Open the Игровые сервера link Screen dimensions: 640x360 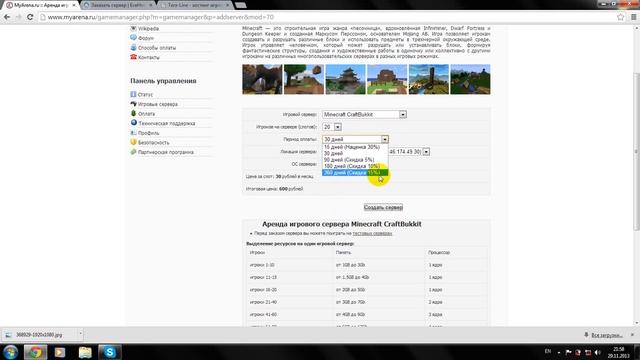158,104
